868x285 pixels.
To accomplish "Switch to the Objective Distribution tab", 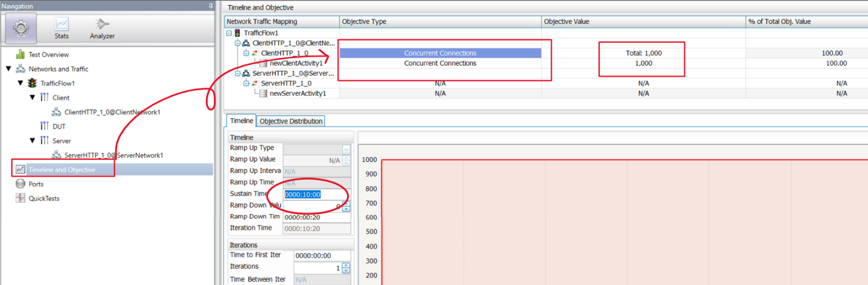I will point(291,121).
